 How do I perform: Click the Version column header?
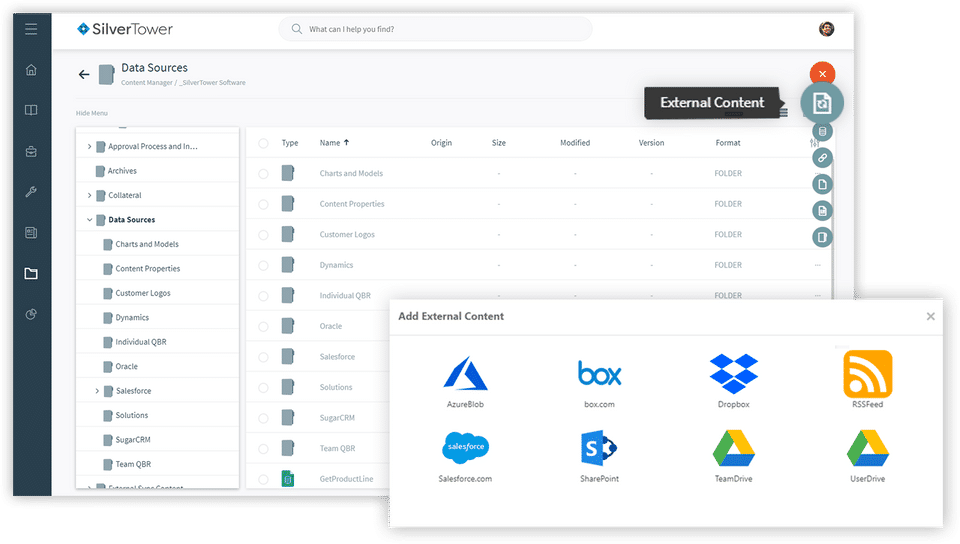tap(651, 143)
